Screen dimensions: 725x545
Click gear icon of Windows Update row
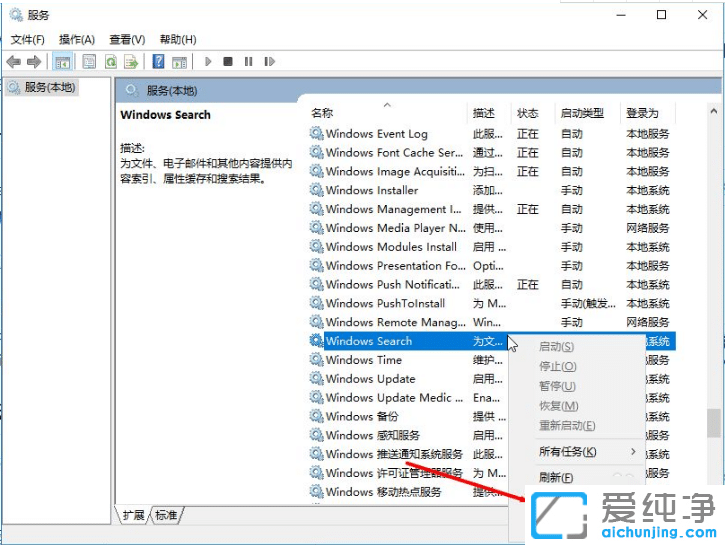pos(317,379)
